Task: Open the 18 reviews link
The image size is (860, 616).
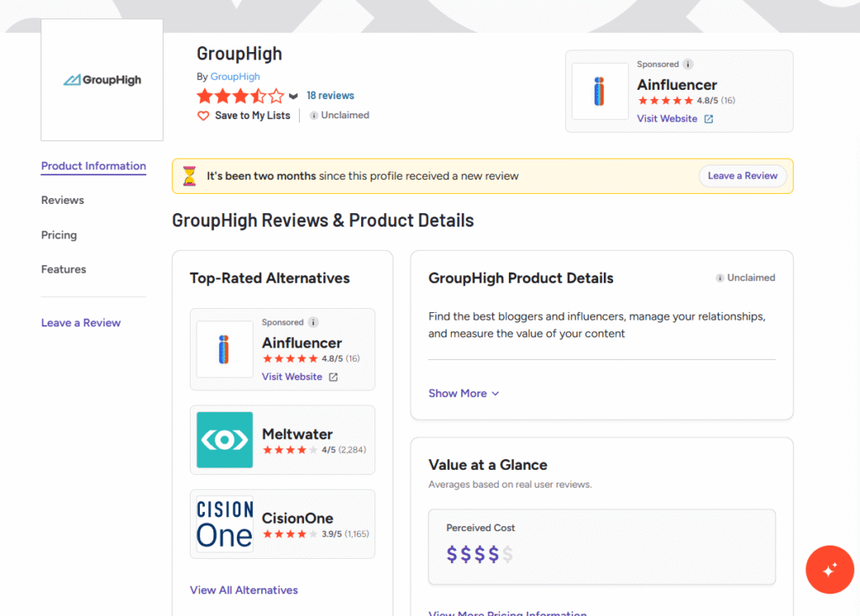Action: [x=330, y=96]
